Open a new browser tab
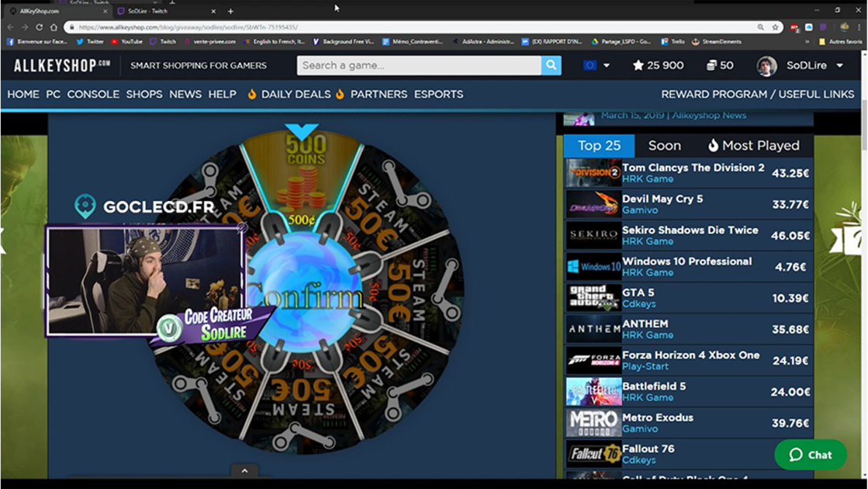 coord(230,12)
